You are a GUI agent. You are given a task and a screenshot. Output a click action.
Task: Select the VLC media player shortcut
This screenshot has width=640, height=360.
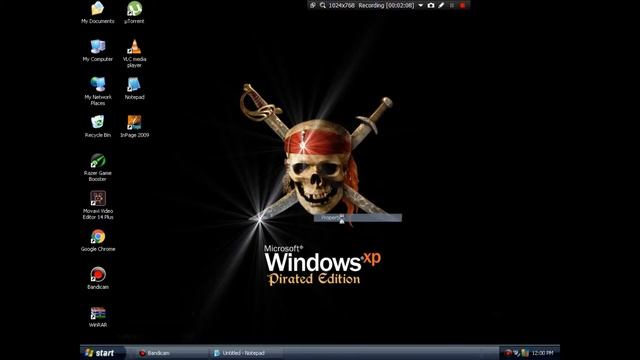(134, 53)
